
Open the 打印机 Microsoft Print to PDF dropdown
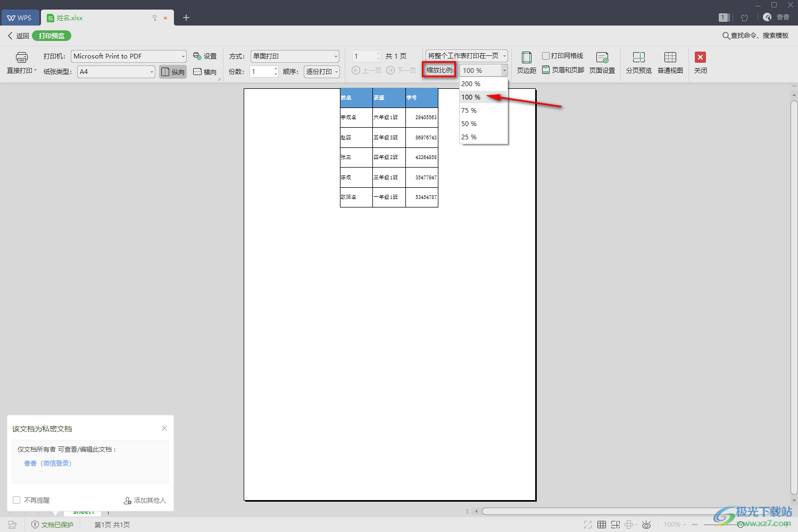click(129, 56)
